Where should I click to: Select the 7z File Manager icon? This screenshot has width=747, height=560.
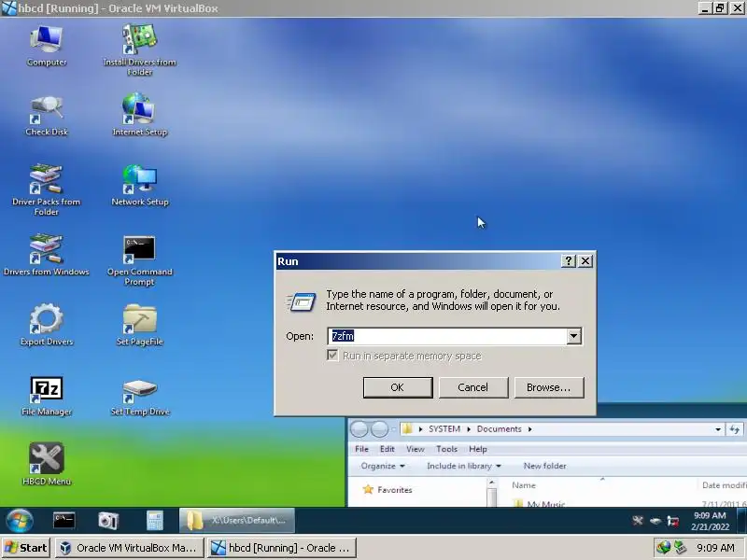tap(46, 395)
